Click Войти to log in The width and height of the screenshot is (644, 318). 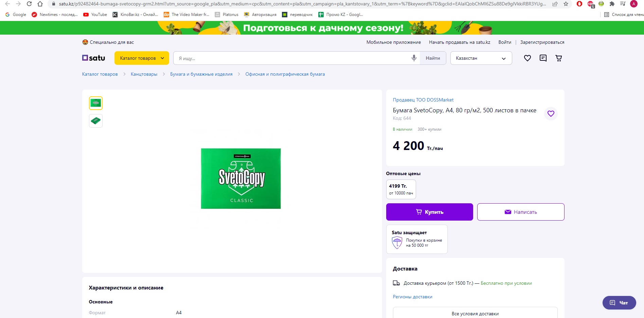(505, 42)
